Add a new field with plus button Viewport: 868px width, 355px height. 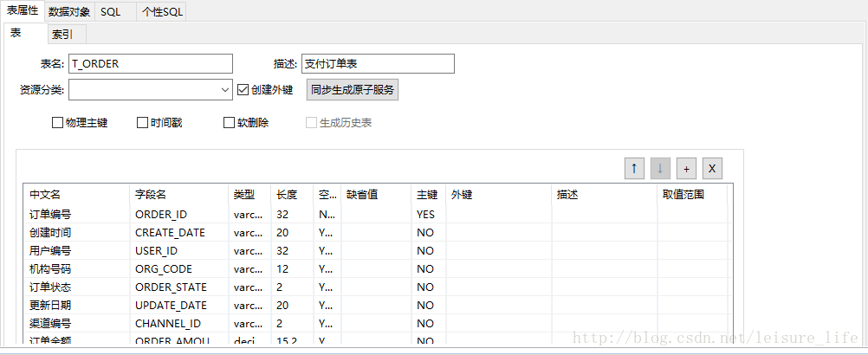(686, 169)
